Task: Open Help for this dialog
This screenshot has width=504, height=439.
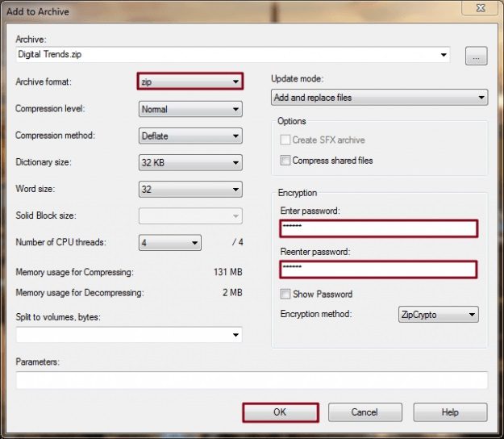Action: (x=450, y=412)
